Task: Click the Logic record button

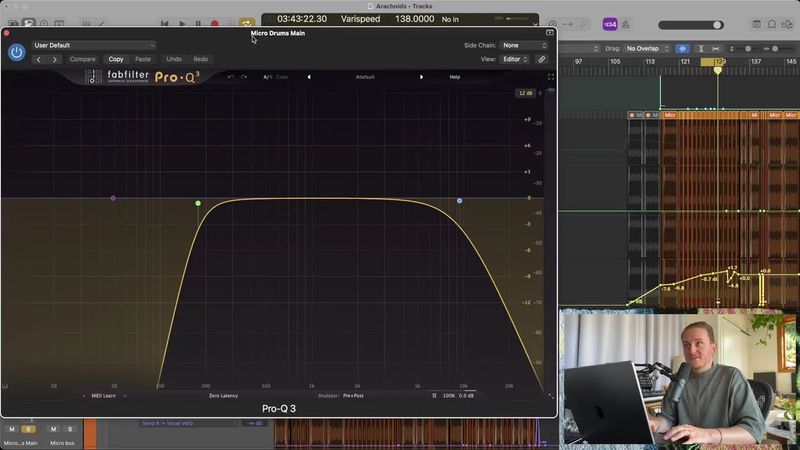Action: tap(215, 23)
